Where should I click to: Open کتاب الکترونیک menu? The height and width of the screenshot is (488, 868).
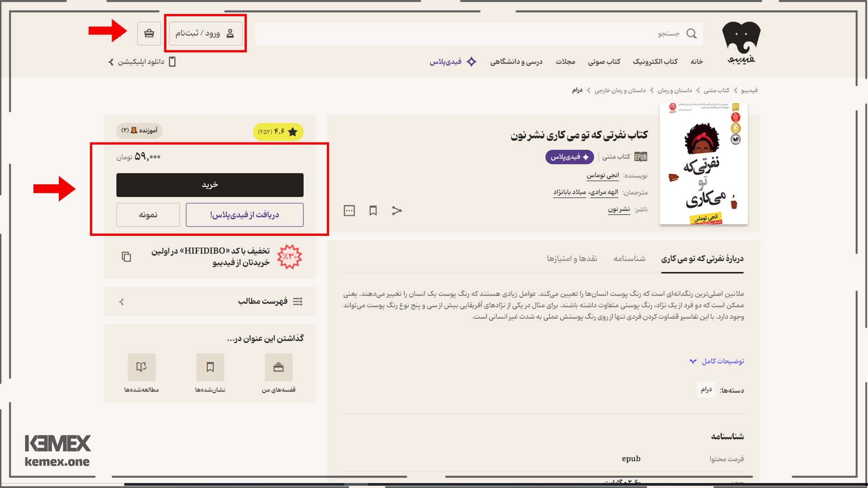coord(655,61)
